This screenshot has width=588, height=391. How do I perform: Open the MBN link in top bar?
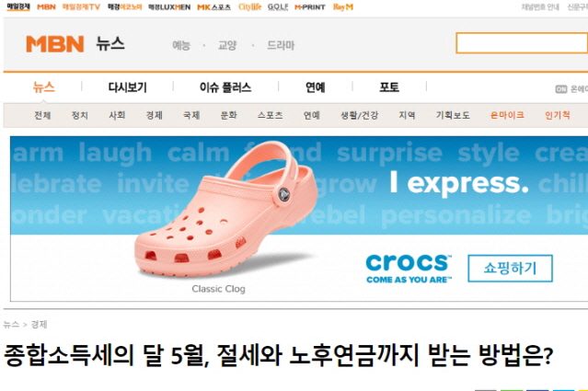click(x=46, y=6)
